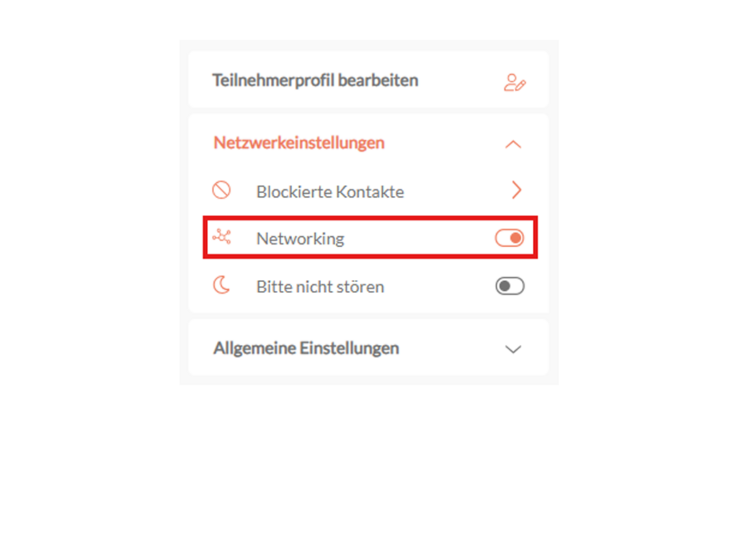Image resolution: width=730 pixels, height=548 pixels.
Task: Click the Teilnehmerprofil bearbeiten text link
Action: coord(315,80)
